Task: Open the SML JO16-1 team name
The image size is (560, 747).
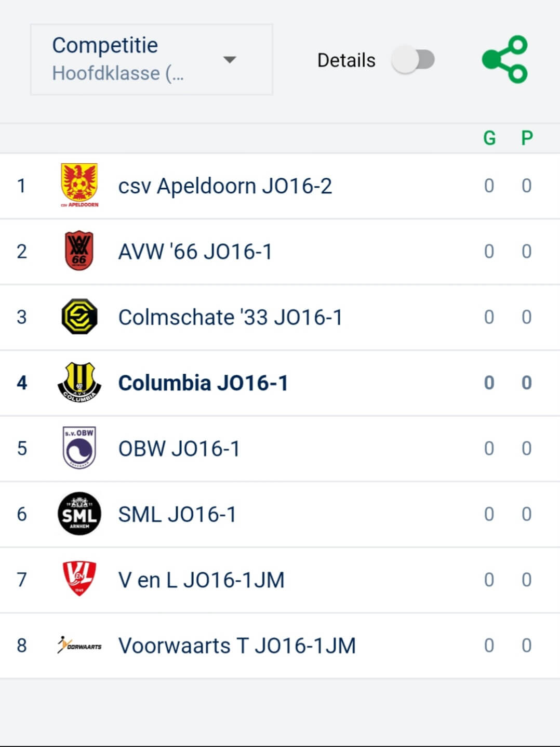Action: pyautogui.click(x=177, y=515)
